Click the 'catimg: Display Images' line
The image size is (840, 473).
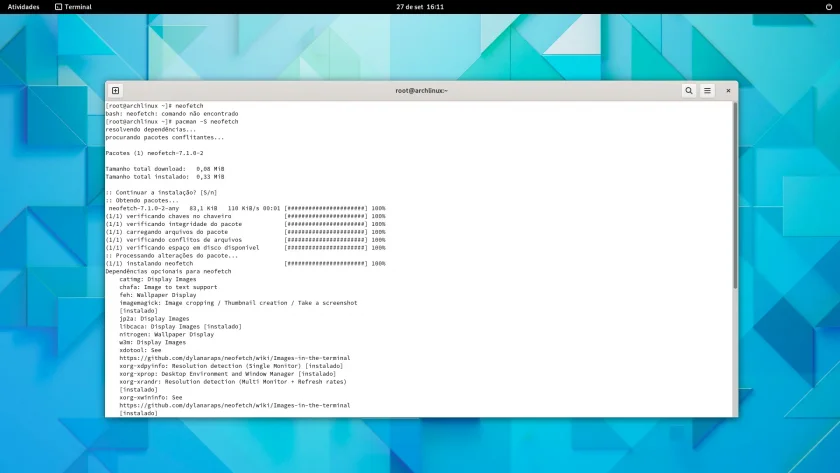point(158,279)
